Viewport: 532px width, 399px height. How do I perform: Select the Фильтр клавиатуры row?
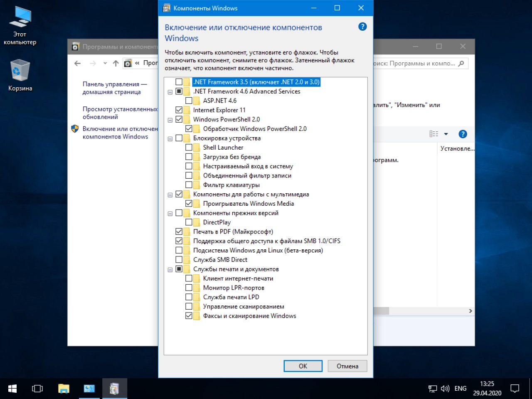(x=232, y=185)
